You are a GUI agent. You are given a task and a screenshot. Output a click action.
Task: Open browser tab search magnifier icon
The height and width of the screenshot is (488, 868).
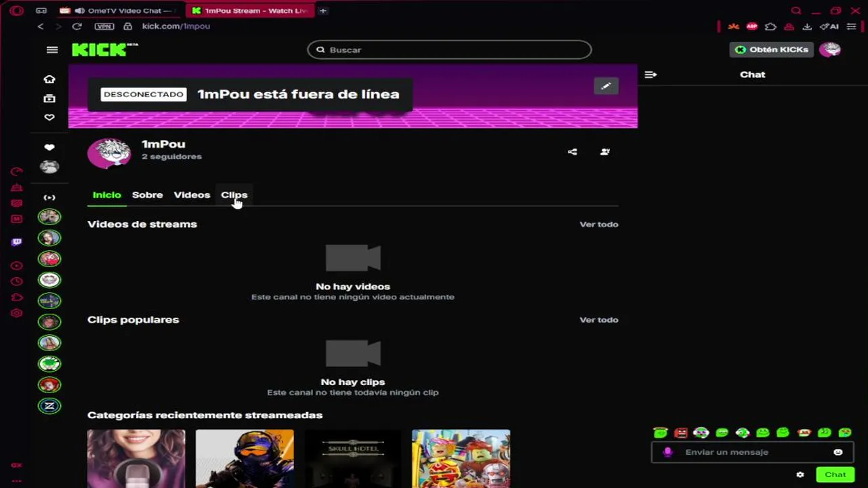coord(796,11)
